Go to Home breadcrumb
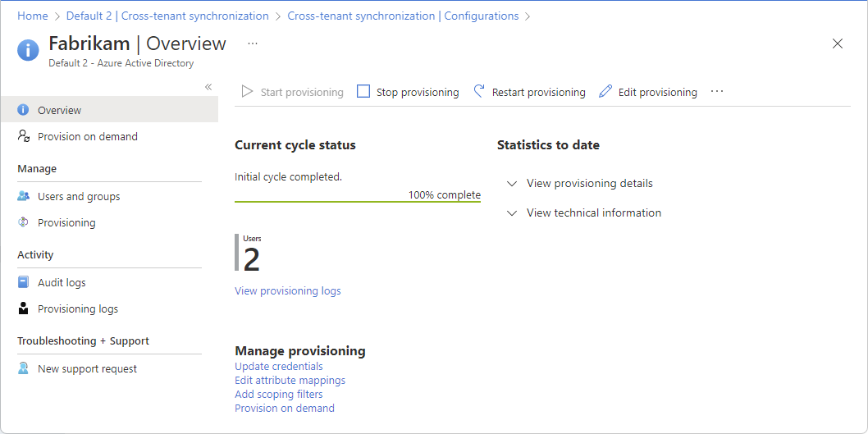This screenshot has width=868, height=434. pos(33,16)
